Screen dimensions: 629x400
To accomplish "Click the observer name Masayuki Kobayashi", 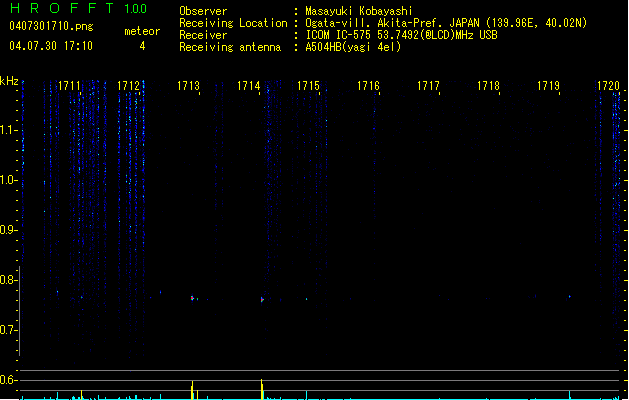I will 359,11.
